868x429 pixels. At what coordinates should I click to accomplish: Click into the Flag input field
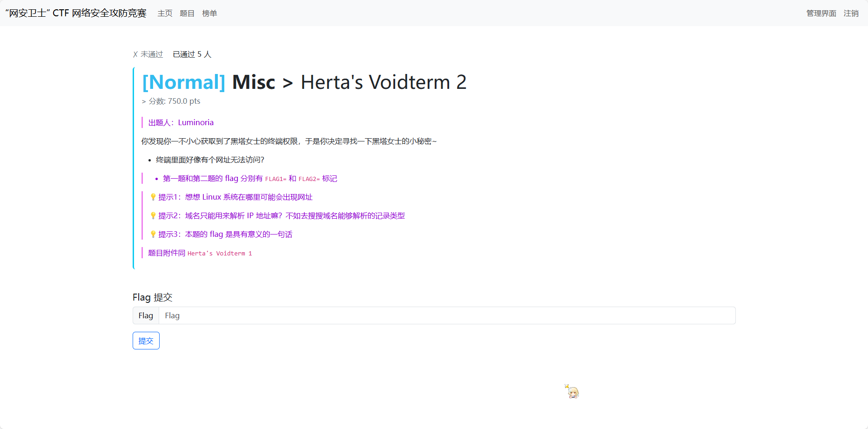[447, 315]
